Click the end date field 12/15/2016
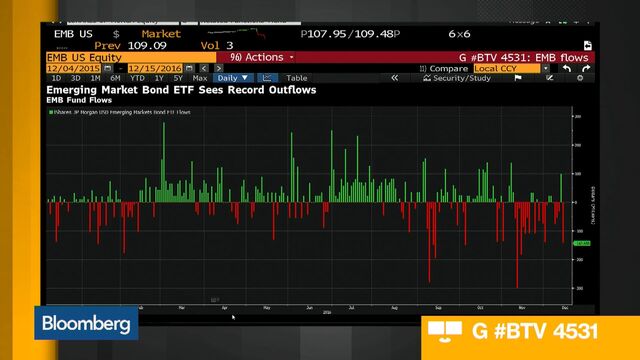 pos(155,68)
